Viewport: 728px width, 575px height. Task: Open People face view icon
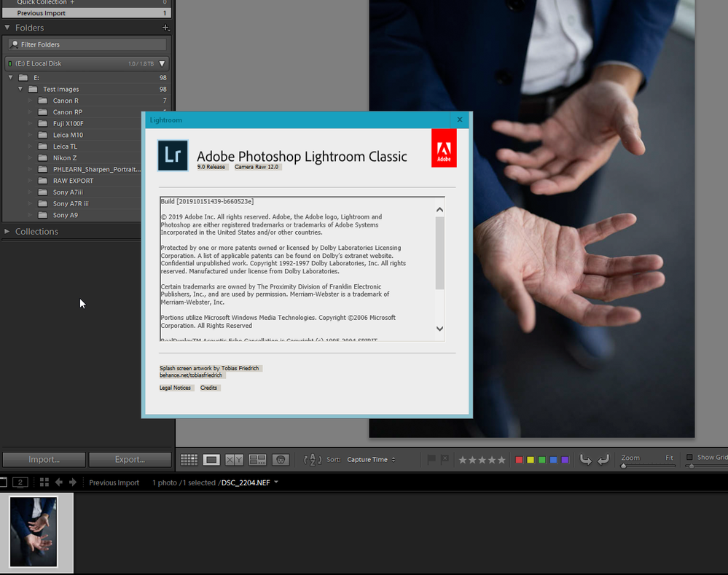(281, 460)
